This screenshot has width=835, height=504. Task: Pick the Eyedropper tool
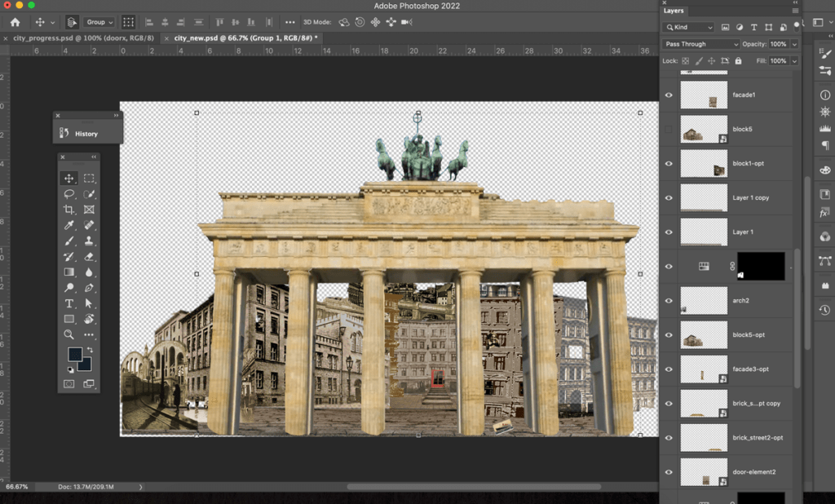point(69,224)
